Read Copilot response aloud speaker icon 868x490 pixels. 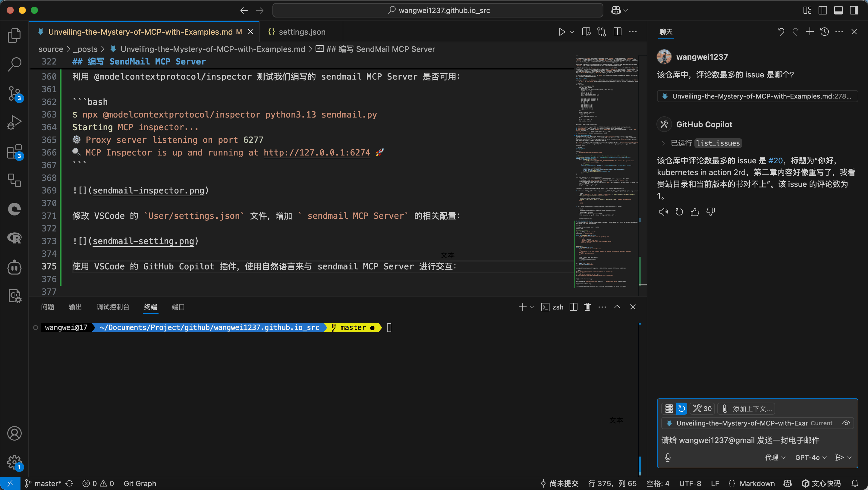[663, 212]
